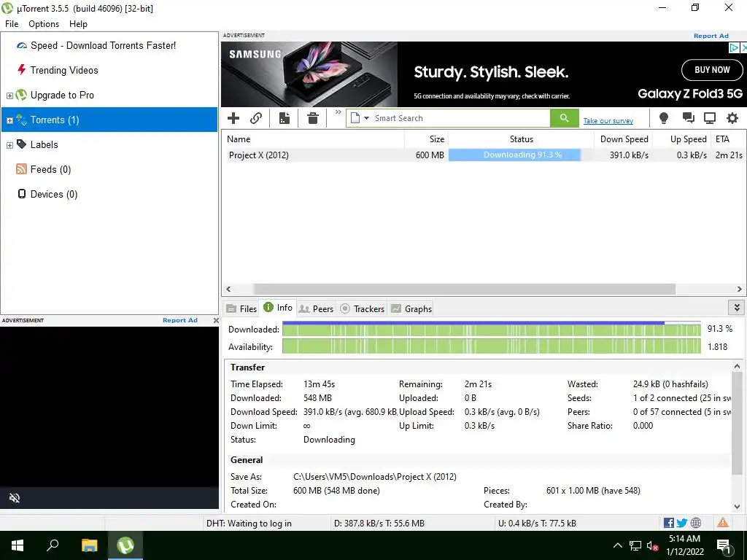Switch to the Info tab
The height and width of the screenshot is (560, 747).
tap(278, 308)
